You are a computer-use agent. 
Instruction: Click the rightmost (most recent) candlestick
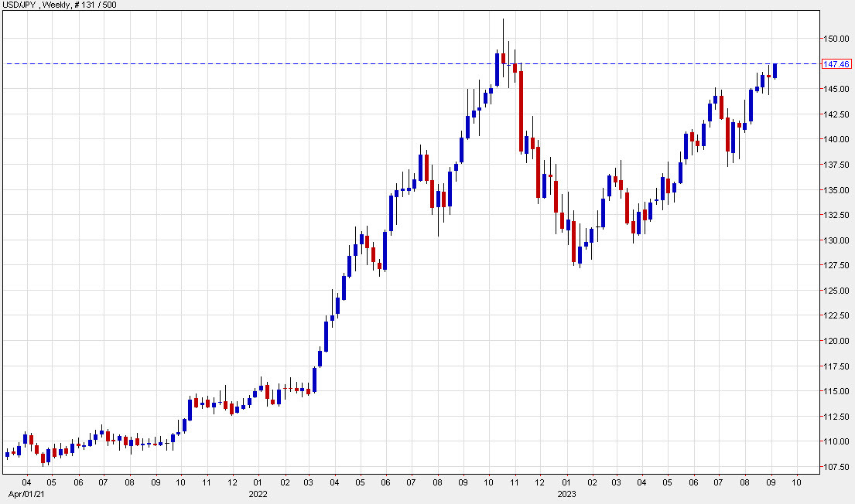(773, 71)
